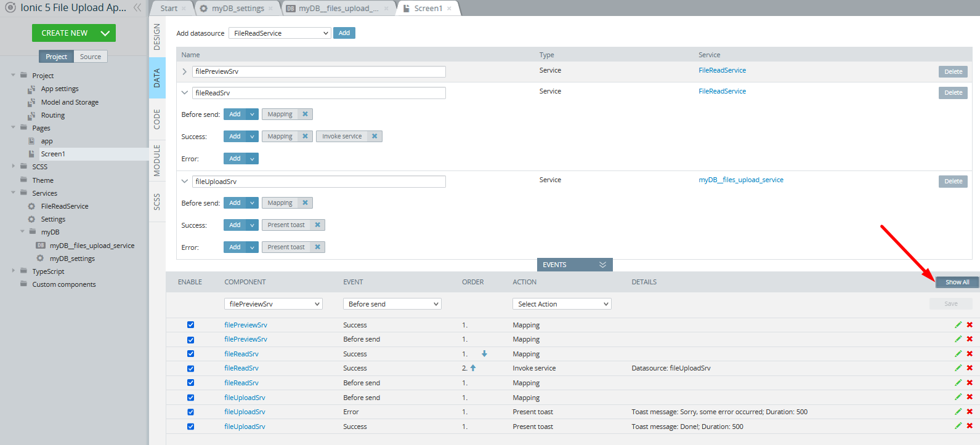Edit the fileReadSrv Before send mapping row
The height and width of the screenshot is (445, 980).
click(958, 382)
